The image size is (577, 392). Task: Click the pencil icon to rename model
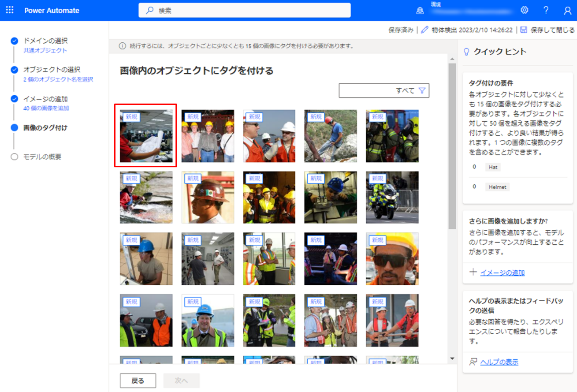click(x=424, y=30)
